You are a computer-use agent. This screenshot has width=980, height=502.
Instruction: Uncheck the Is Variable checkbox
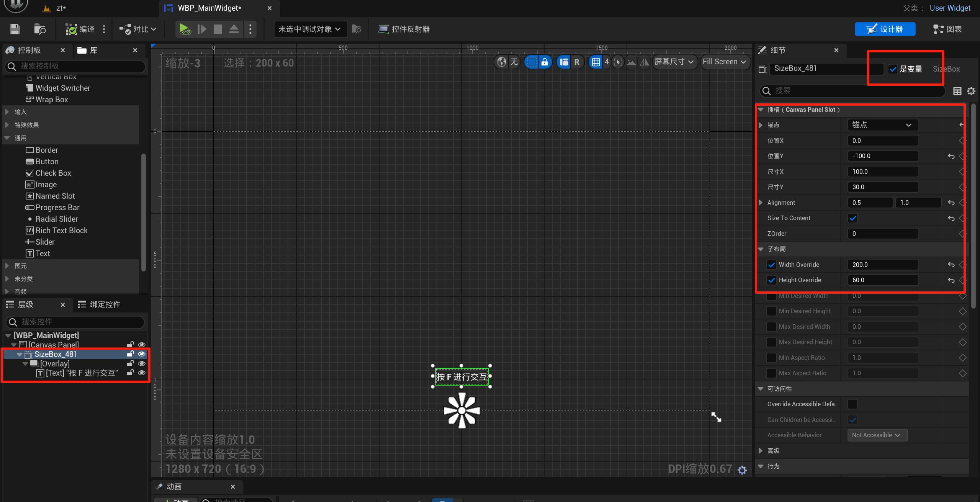click(x=893, y=69)
